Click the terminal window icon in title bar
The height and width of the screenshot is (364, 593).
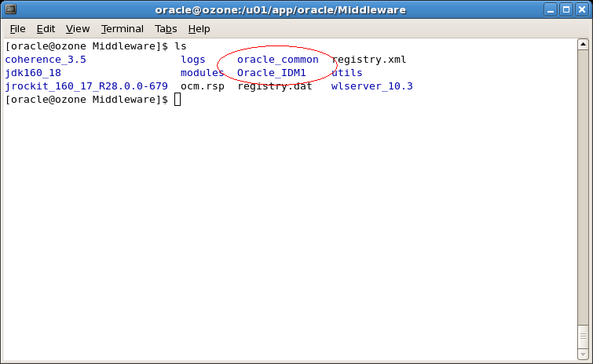coord(10,9)
